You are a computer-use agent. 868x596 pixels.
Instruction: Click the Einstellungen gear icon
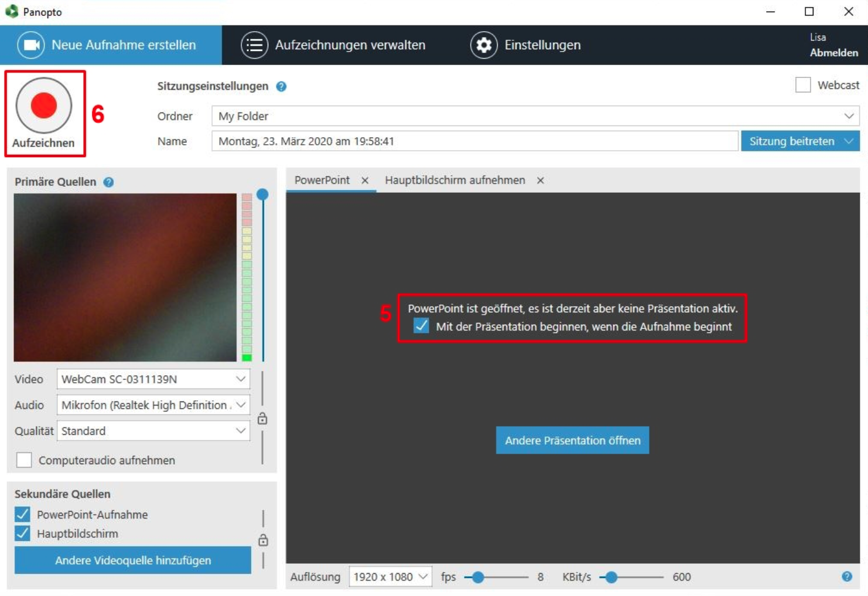point(484,45)
